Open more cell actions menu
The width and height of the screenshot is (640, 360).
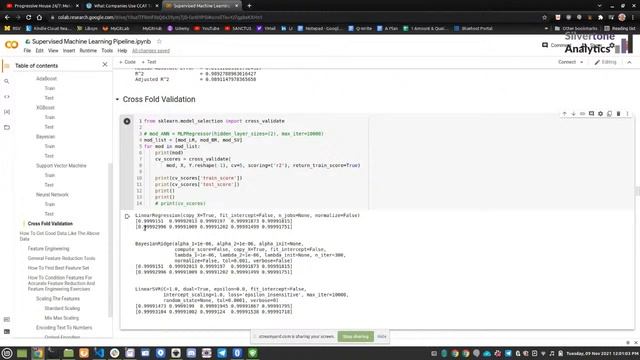[x=627, y=114]
